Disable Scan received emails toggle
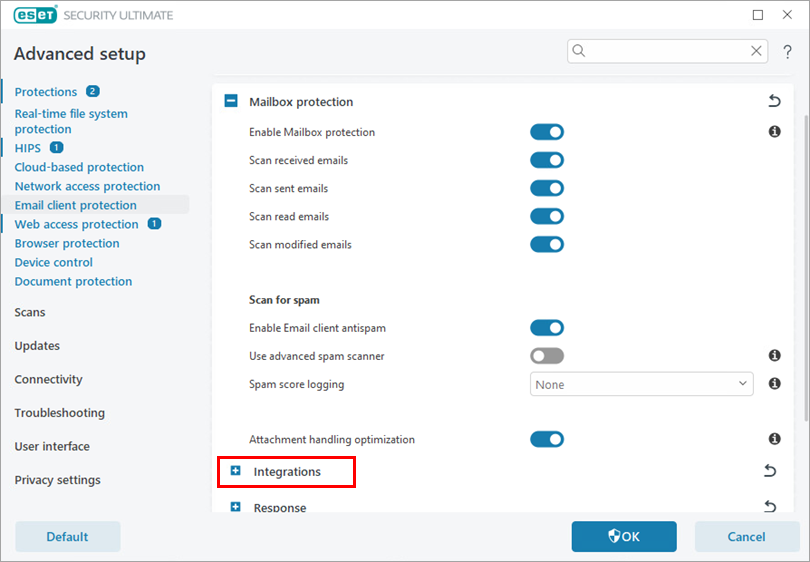810x562 pixels. pos(547,160)
